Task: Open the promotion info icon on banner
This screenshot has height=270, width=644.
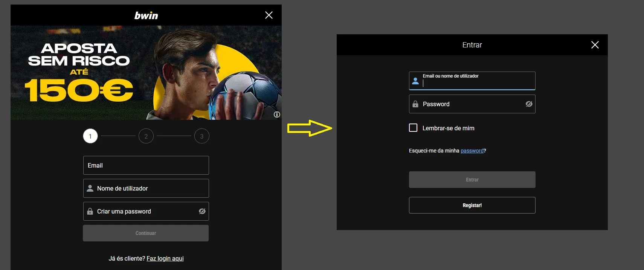Action: point(277,114)
